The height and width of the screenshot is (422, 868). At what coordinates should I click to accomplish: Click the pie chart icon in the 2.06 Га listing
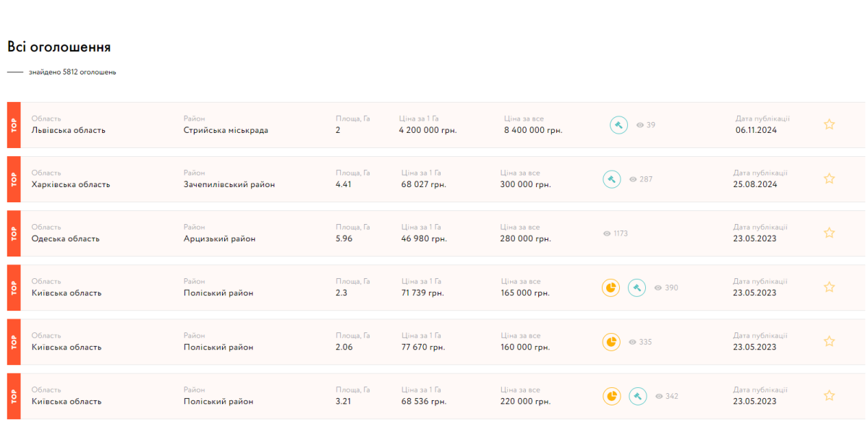tap(611, 342)
